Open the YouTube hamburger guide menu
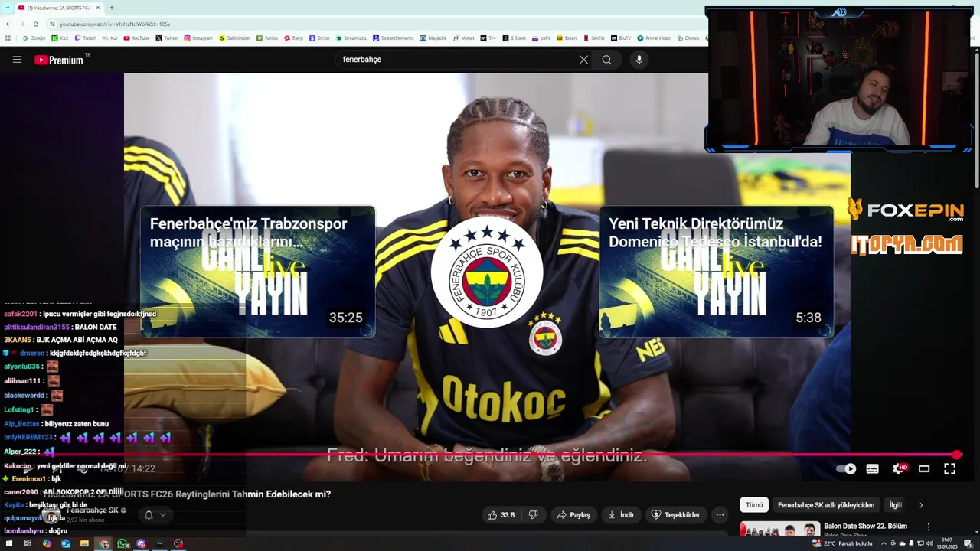Image resolution: width=980 pixels, height=551 pixels. [17, 60]
